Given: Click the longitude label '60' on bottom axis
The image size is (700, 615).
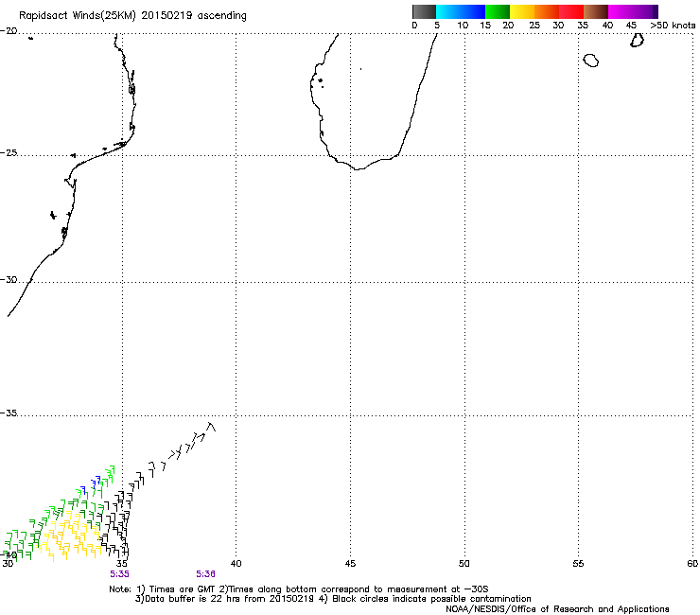Looking at the screenshot, I should coord(692,564).
